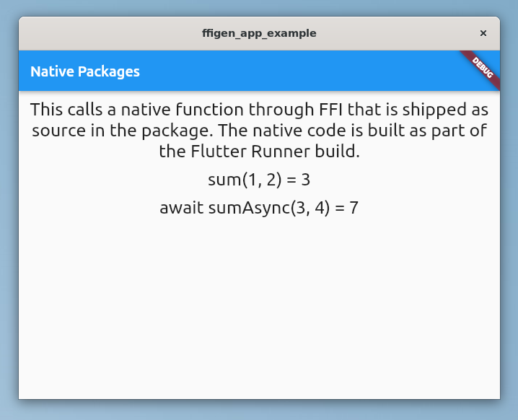Click the DEBUG corner banner ribbon

pyautogui.click(x=483, y=67)
